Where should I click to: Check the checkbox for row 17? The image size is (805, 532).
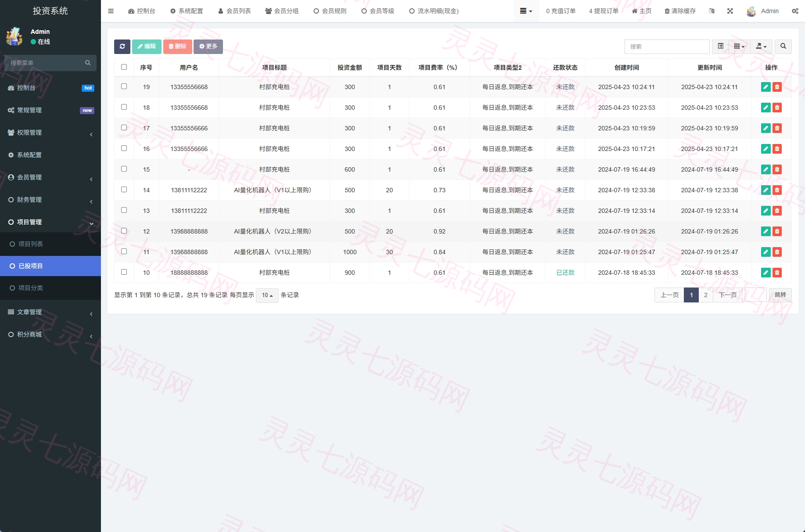(124, 128)
